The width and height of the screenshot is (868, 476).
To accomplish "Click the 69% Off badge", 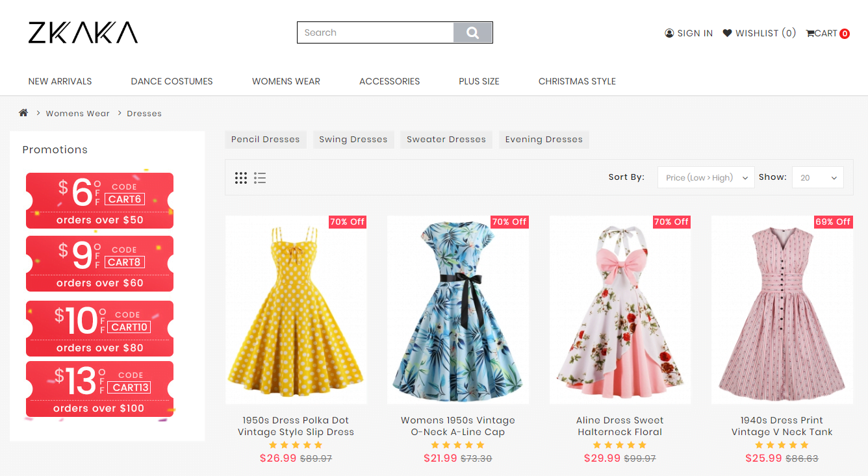I will (834, 222).
